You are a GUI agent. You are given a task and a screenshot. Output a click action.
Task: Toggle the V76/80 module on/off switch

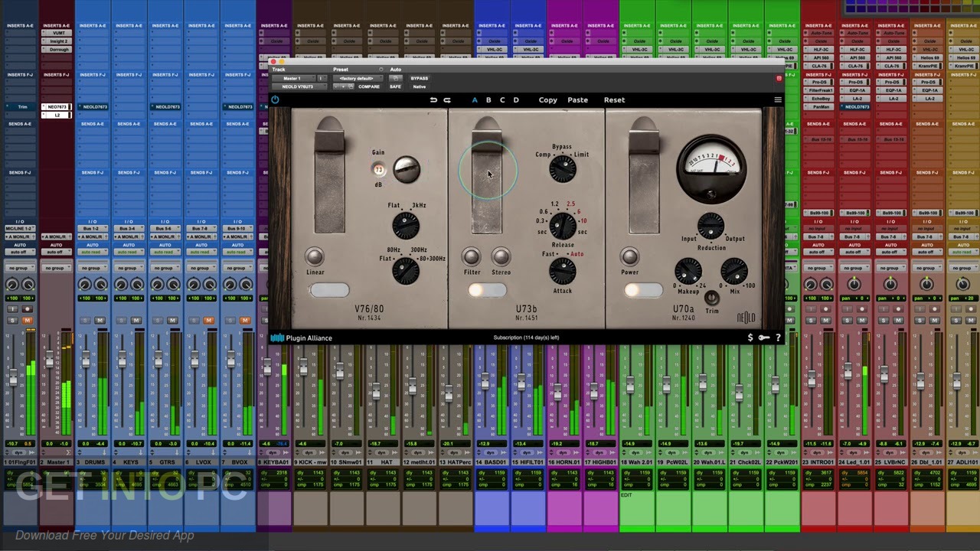(x=330, y=290)
